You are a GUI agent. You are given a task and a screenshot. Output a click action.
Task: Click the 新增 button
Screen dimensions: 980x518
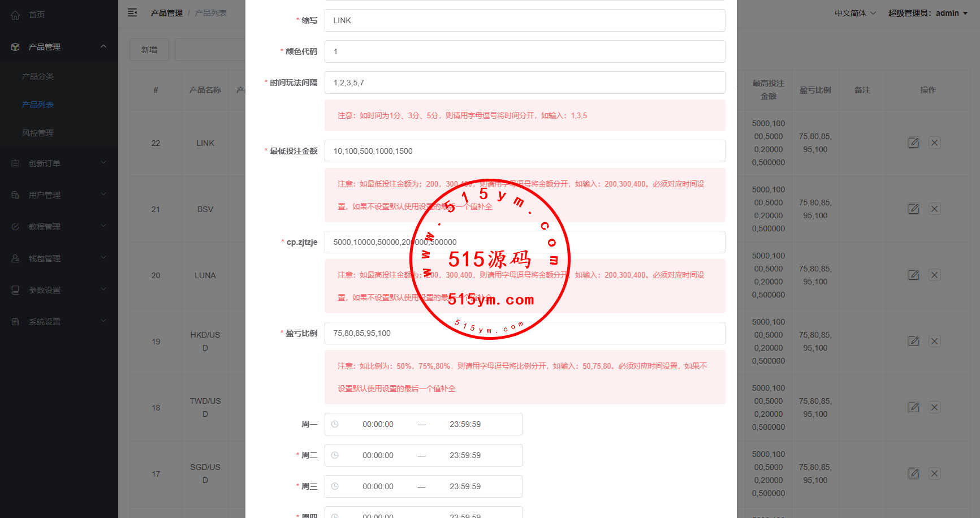pos(149,50)
